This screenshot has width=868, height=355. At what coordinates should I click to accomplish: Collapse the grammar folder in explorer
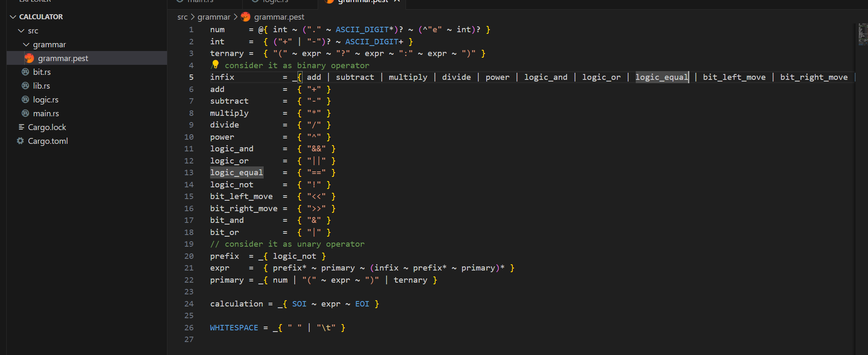click(26, 44)
